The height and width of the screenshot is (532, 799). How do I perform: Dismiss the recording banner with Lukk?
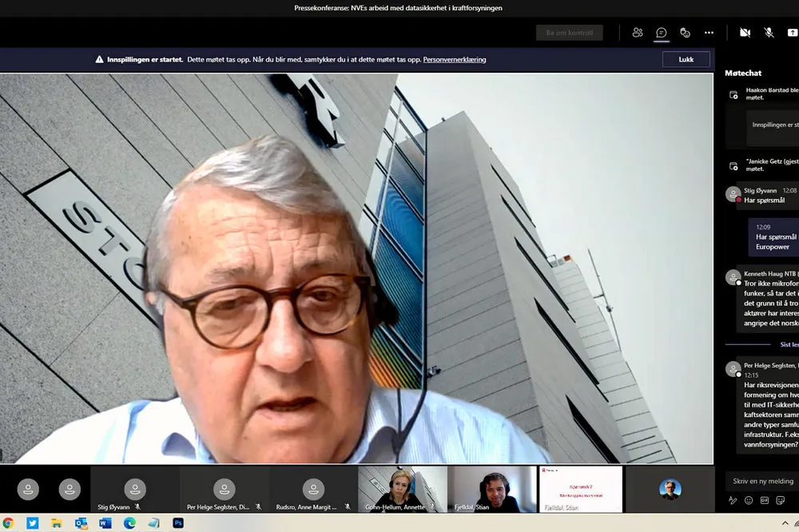[x=686, y=59]
